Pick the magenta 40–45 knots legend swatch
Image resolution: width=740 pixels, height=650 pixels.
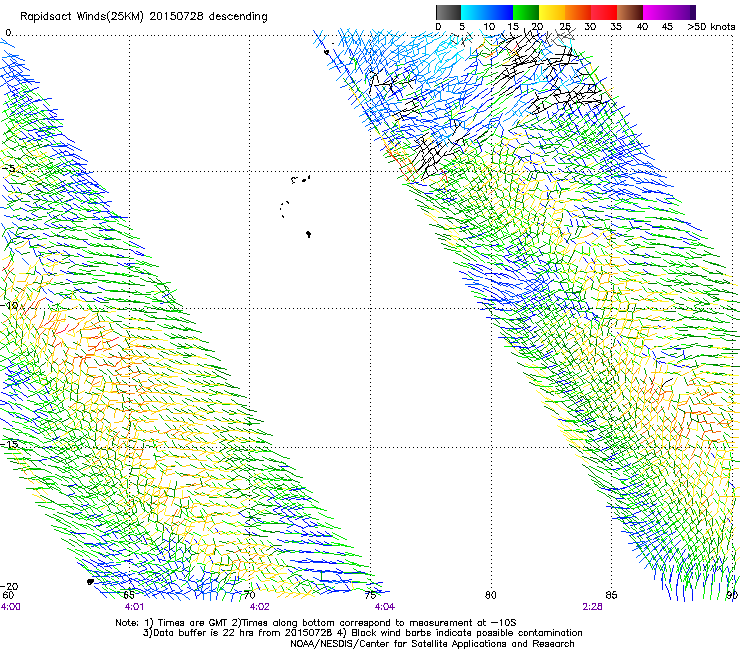pos(656,12)
